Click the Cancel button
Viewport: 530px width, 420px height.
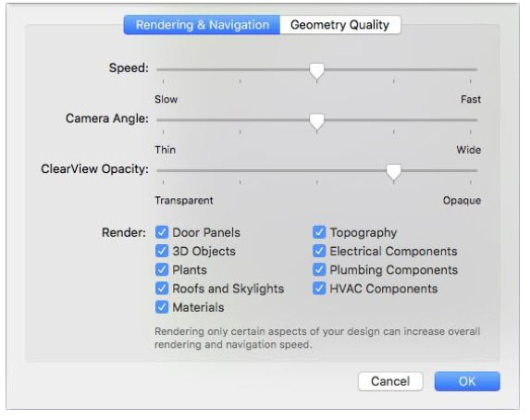[390, 381]
